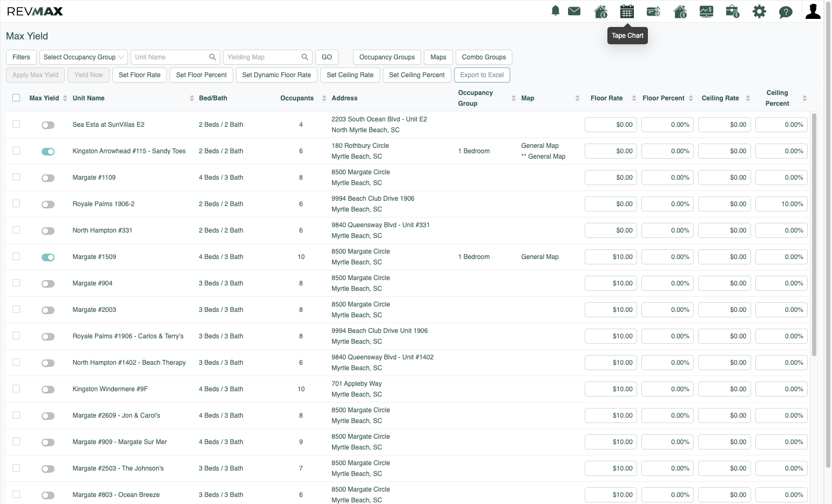The height and width of the screenshot is (504, 832).
Task: Open the Occupancy Groups page
Action: point(387,57)
